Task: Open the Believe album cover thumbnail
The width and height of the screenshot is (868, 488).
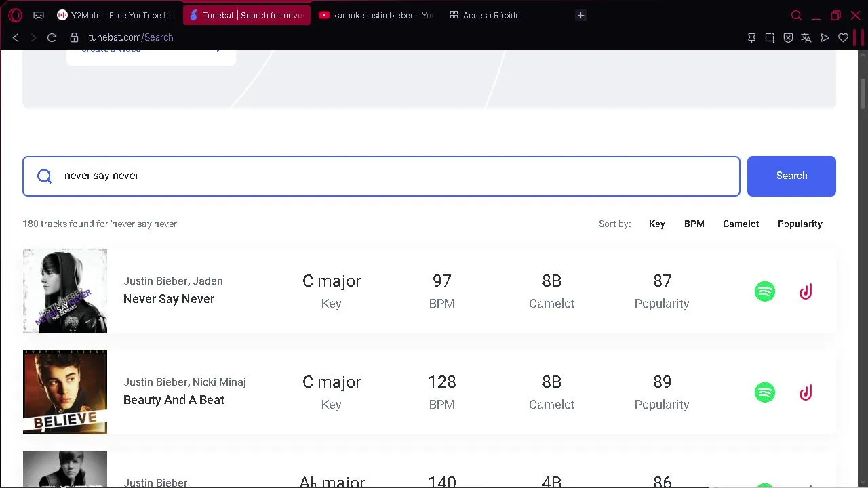Action: click(65, 392)
